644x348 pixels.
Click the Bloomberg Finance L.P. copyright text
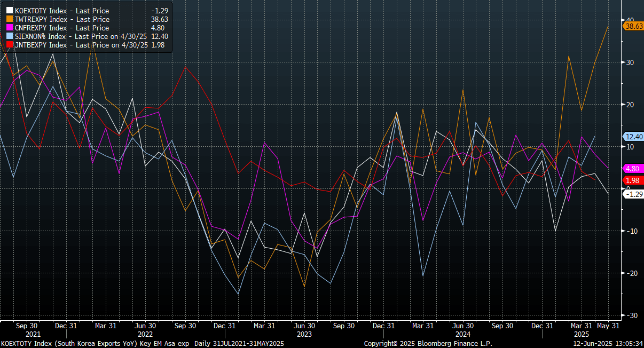(428, 344)
